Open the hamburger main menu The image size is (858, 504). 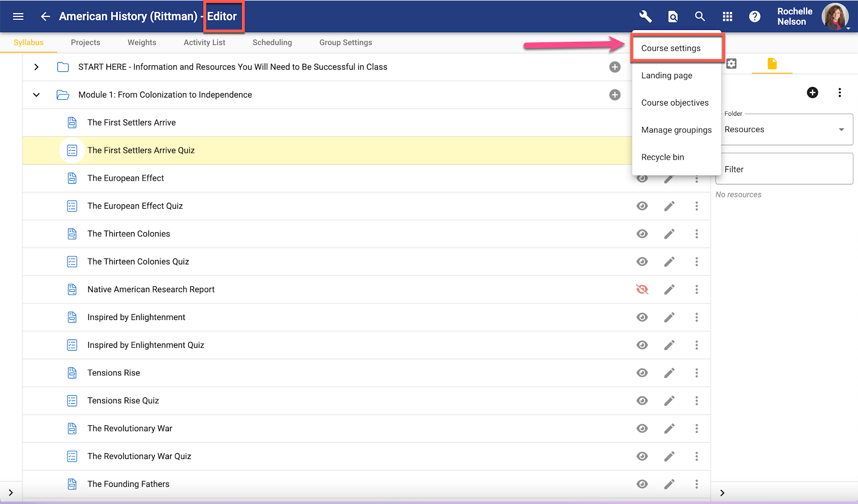pos(18,16)
